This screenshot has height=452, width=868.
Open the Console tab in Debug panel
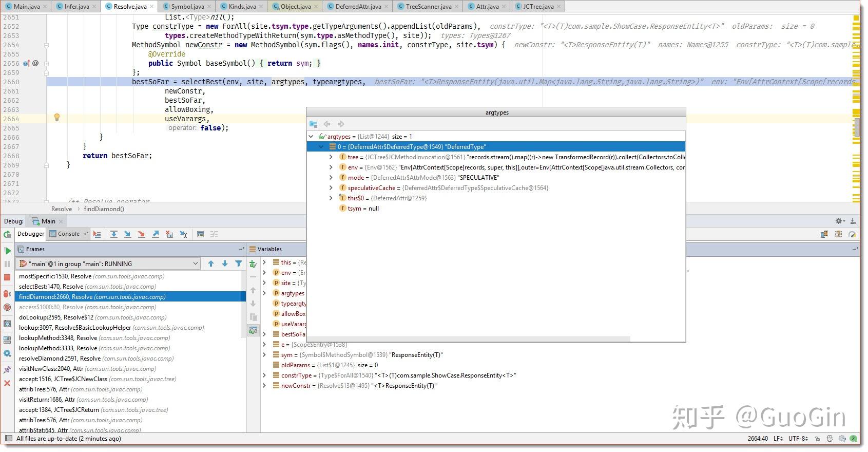pos(69,234)
